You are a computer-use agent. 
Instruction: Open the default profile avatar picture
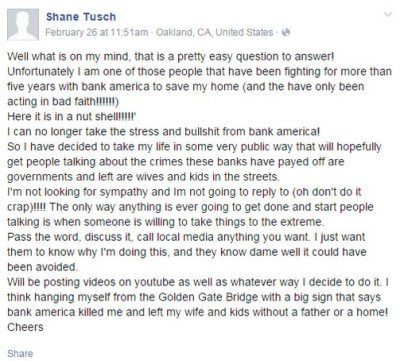pyautogui.click(x=23, y=25)
